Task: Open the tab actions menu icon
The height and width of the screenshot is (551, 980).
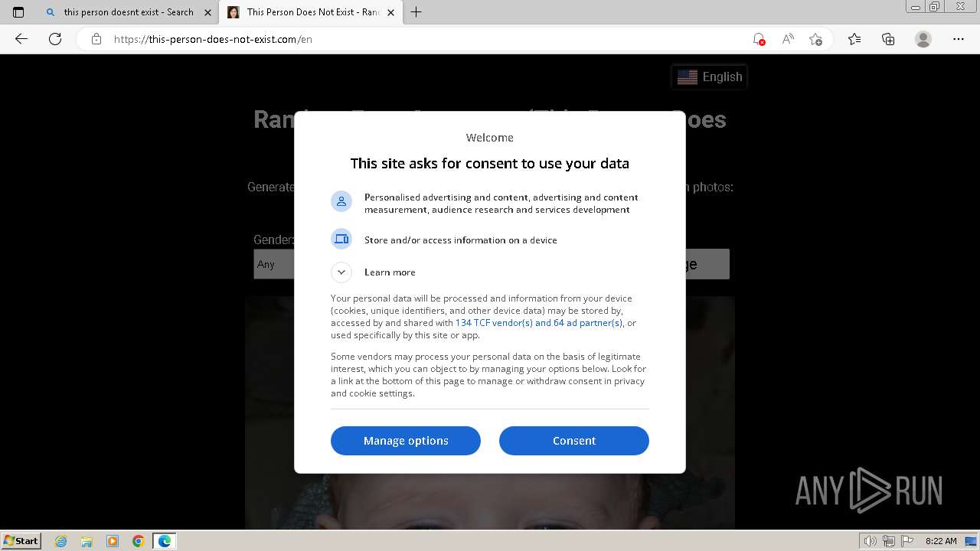Action: [x=18, y=12]
